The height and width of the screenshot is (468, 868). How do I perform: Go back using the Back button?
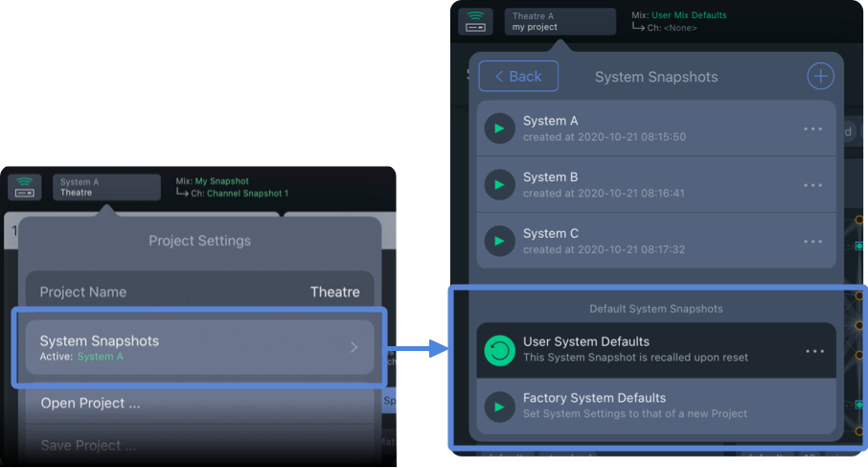tap(518, 77)
